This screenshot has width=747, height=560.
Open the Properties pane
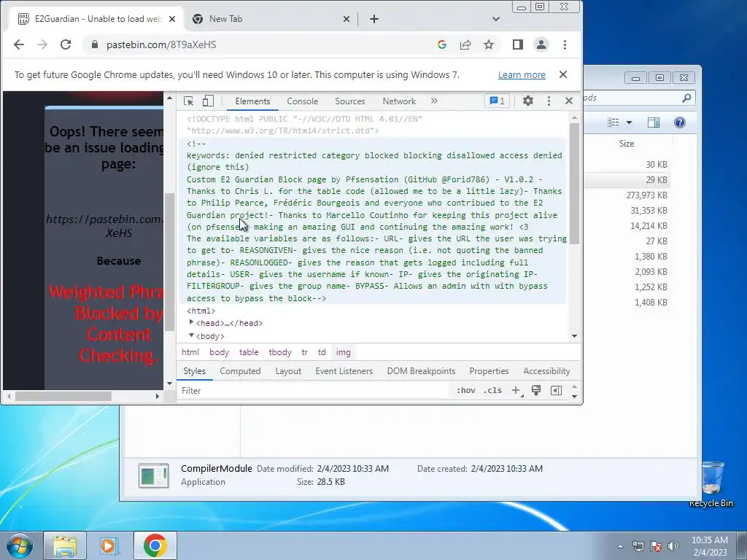tap(489, 371)
